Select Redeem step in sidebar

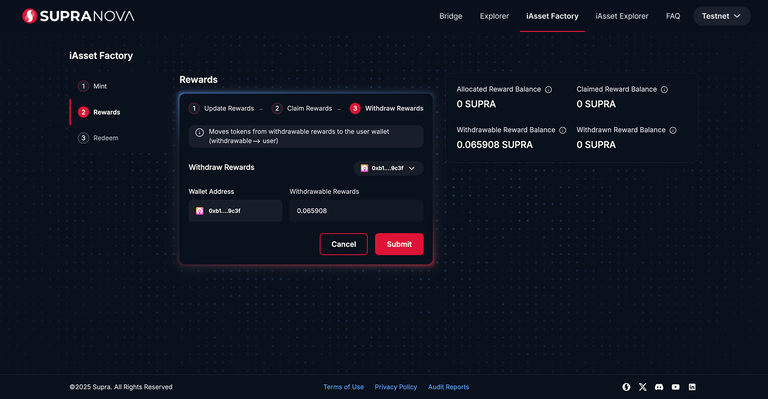tap(98, 138)
